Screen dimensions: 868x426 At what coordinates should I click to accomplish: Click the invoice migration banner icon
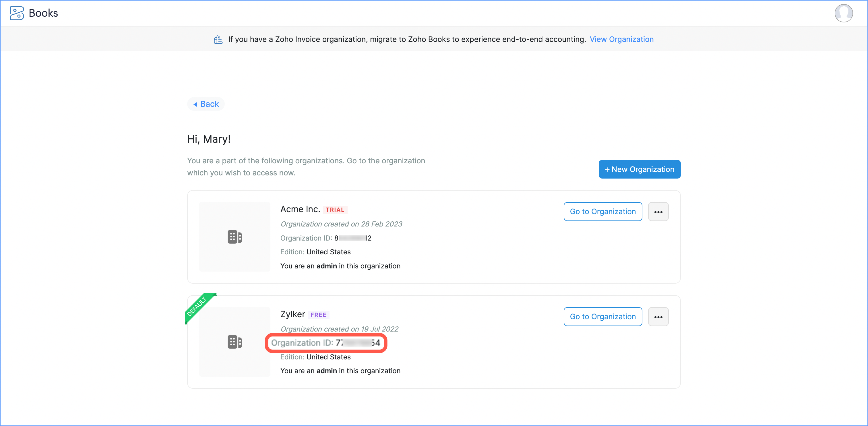point(219,39)
